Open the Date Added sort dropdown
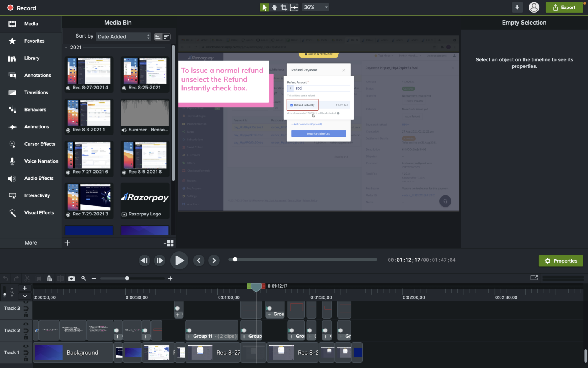The width and height of the screenshot is (588, 368). pos(123,36)
